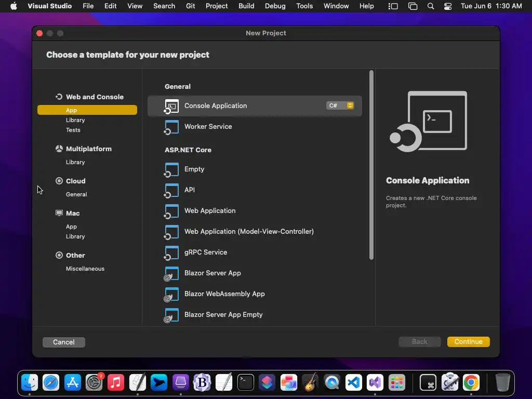Open Terminal from the dock

[245, 383]
